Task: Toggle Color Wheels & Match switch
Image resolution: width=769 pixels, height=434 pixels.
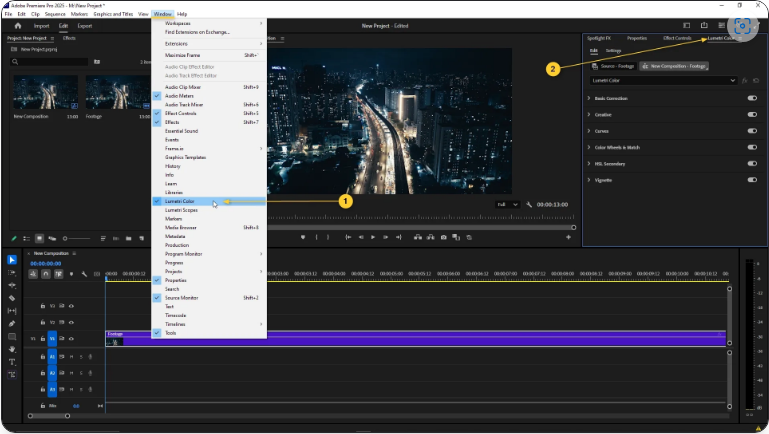Action: (752, 147)
